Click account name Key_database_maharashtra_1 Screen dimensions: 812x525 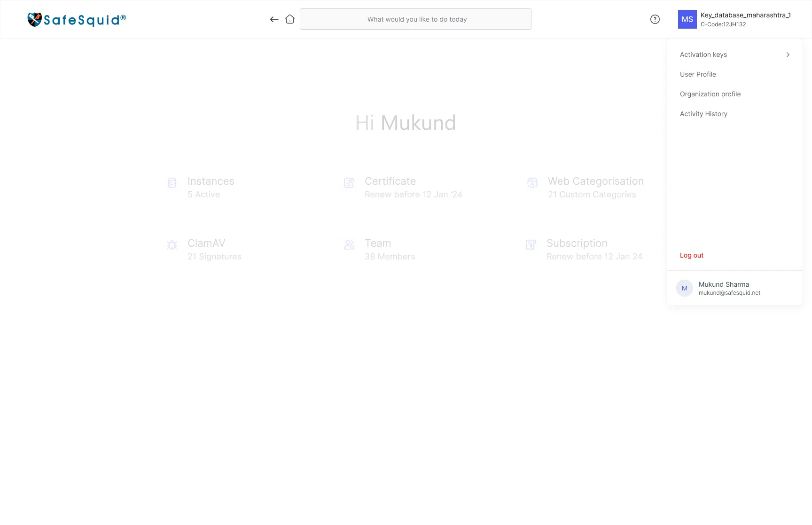coord(746,15)
